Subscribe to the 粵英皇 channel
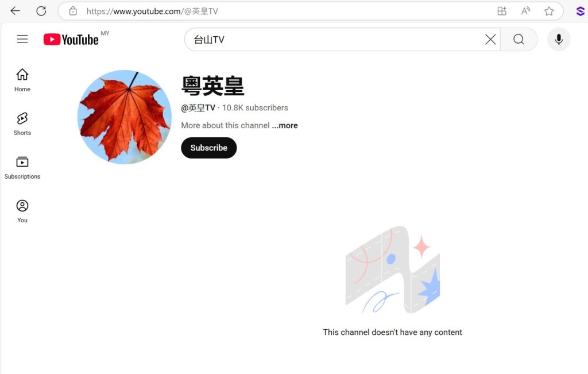Image resolution: width=588 pixels, height=374 pixels. click(209, 148)
